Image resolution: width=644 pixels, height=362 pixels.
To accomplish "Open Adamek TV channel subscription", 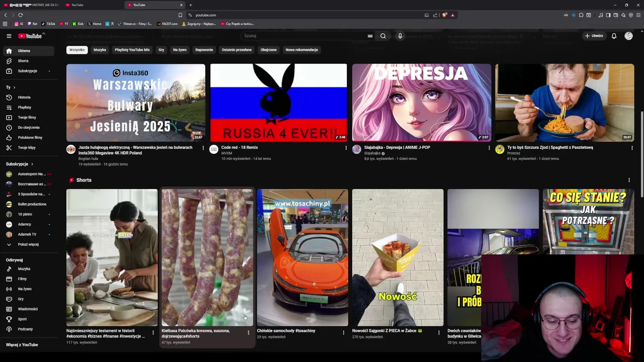I will coord(29,234).
